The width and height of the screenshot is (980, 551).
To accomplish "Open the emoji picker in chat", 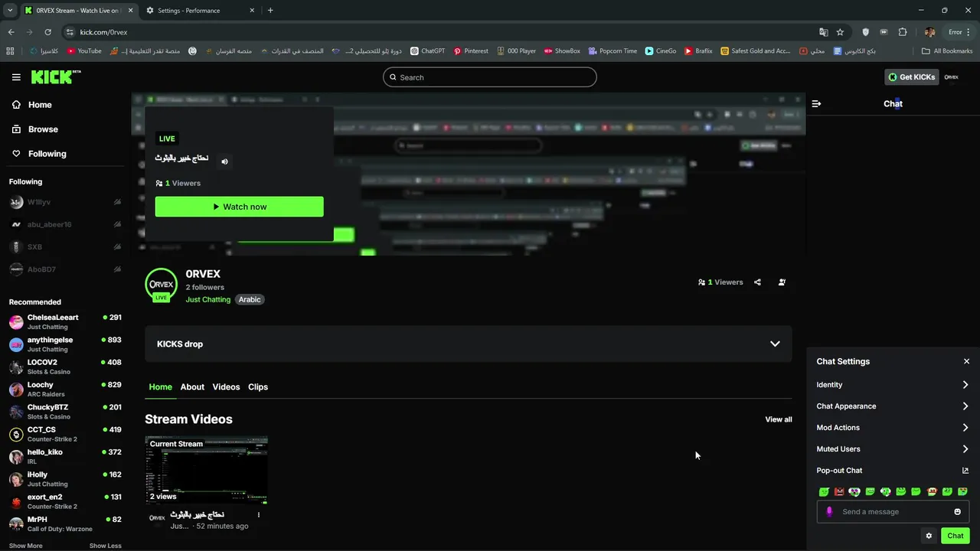I will pyautogui.click(x=957, y=512).
